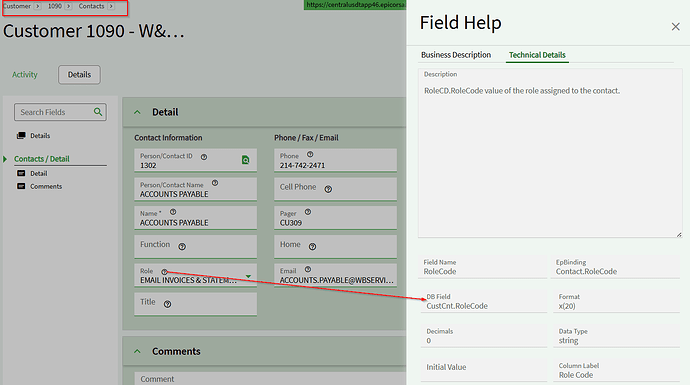Screen dimensions: 690x385
Task: Click the Title input field
Action: [195, 304]
